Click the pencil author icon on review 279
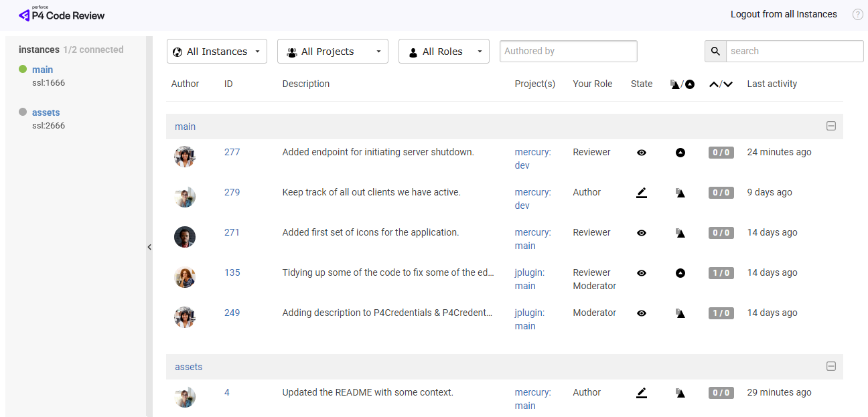 click(x=642, y=192)
